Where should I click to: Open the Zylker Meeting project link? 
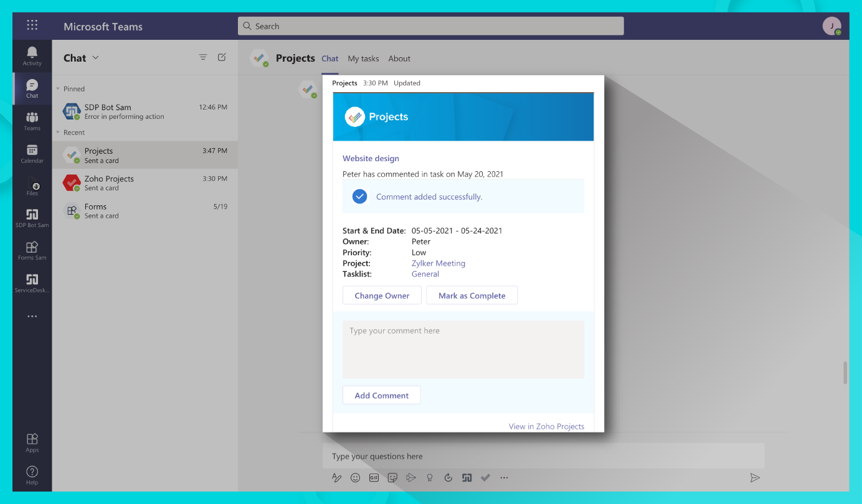(438, 263)
